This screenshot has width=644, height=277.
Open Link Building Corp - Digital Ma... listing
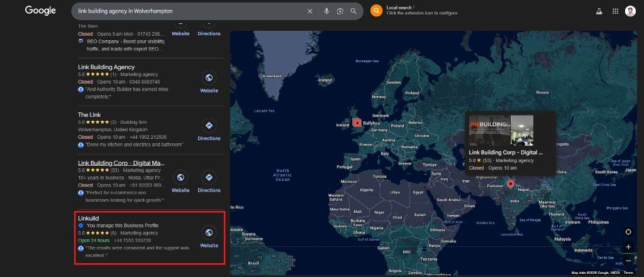coord(121,163)
